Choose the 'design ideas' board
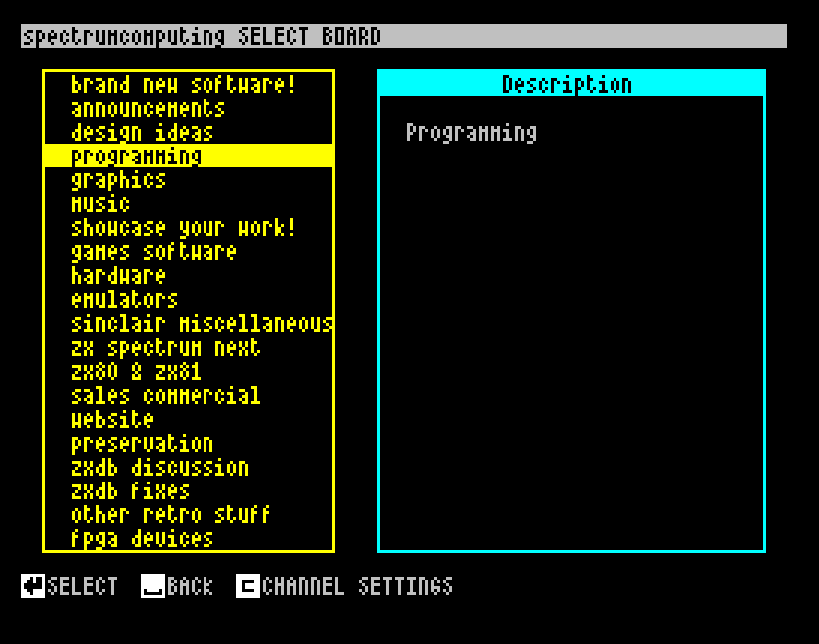The image size is (819, 644). coord(142,133)
